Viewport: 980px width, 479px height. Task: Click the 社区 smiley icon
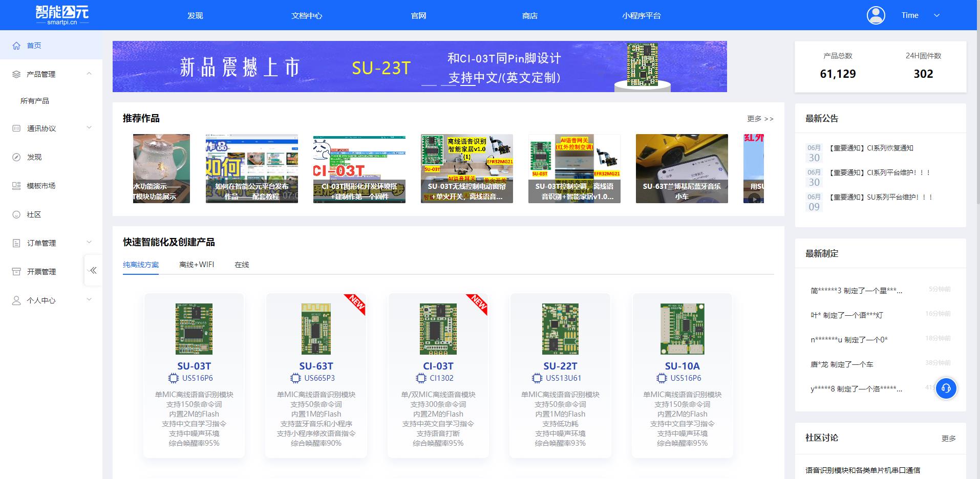click(x=16, y=214)
